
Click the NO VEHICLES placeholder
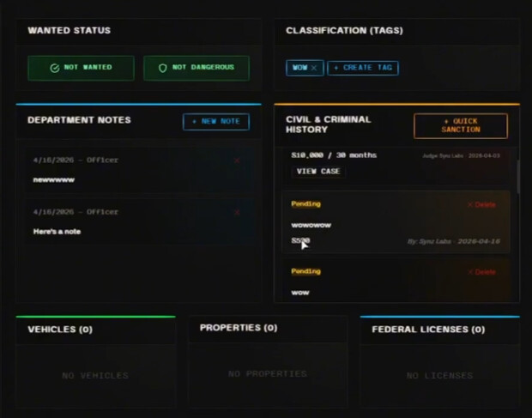[x=95, y=376]
